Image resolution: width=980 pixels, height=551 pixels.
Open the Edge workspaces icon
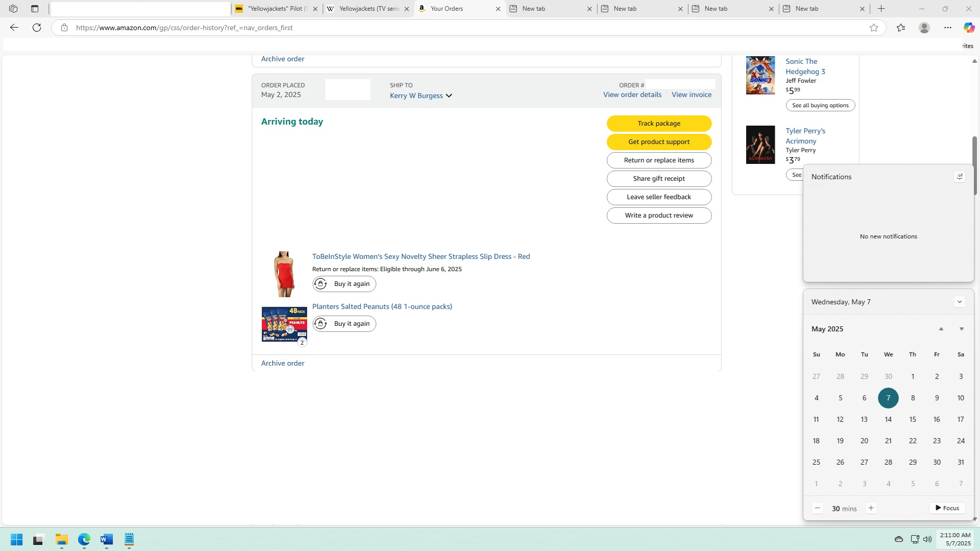(13, 9)
